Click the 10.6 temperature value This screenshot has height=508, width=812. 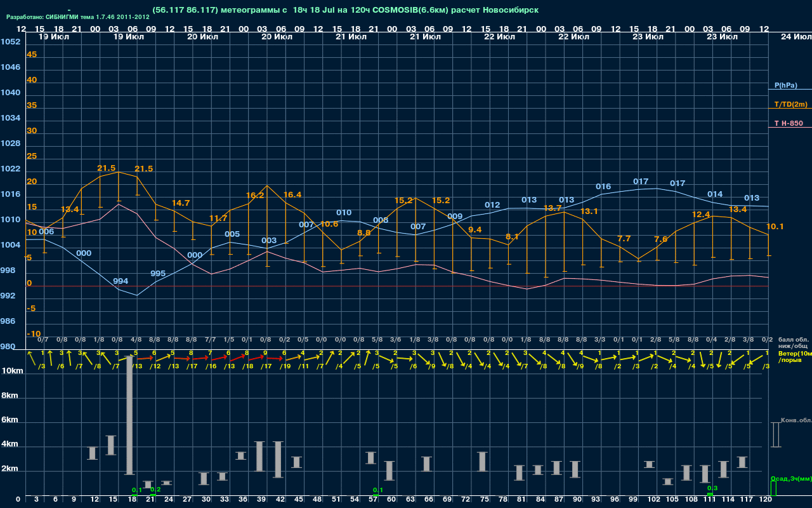(x=329, y=224)
